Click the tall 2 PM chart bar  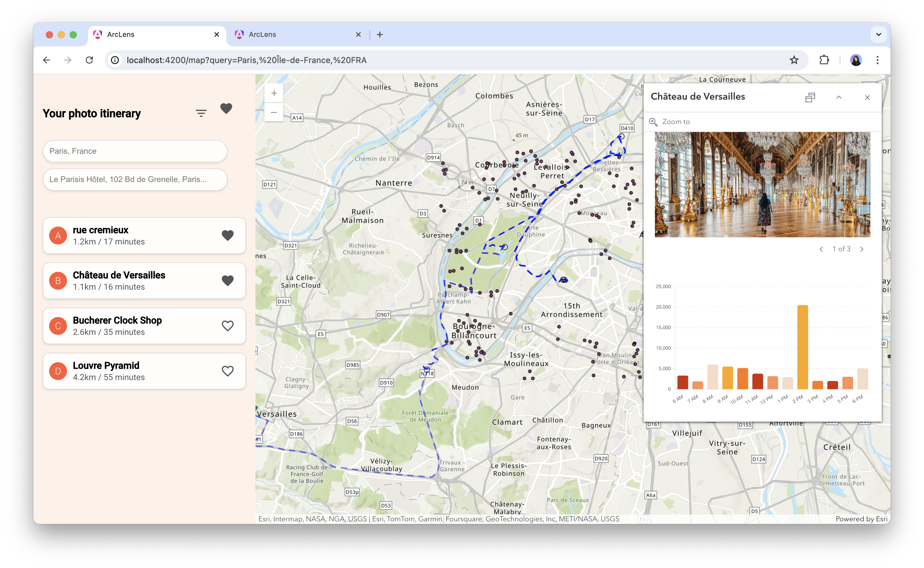pyautogui.click(x=802, y=346)
